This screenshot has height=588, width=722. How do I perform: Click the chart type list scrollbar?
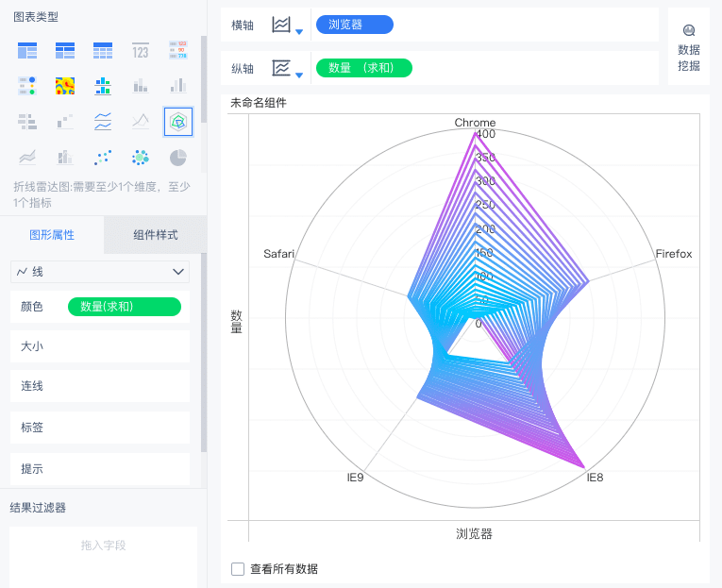pos(204,79)
